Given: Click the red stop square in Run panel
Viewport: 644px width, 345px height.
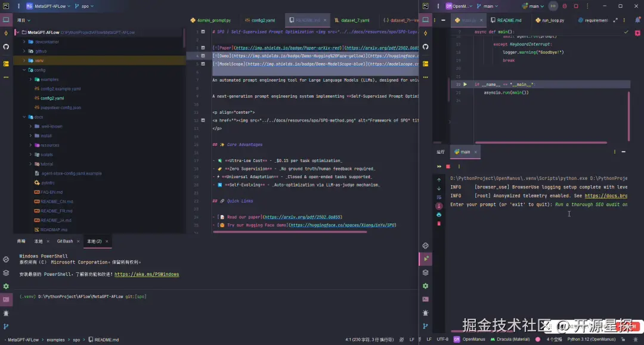Looking at the screenshot, I should pos(448,167).
